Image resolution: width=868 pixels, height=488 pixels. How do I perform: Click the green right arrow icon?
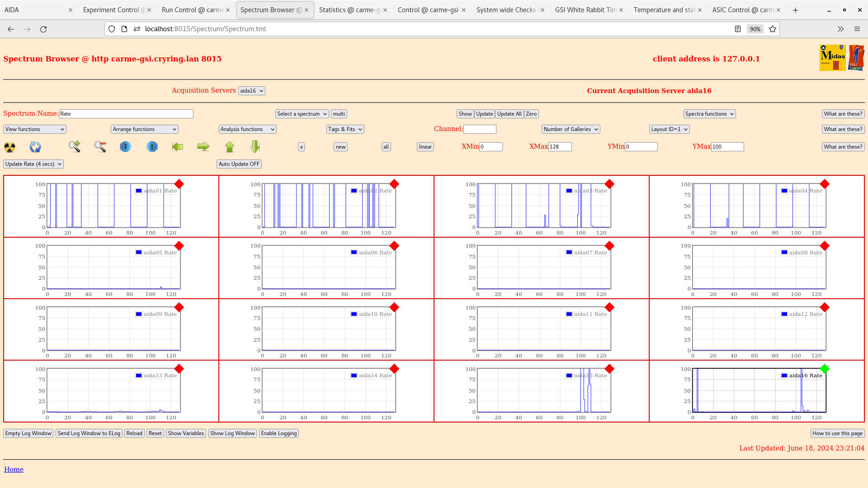[x=203, y=146]
